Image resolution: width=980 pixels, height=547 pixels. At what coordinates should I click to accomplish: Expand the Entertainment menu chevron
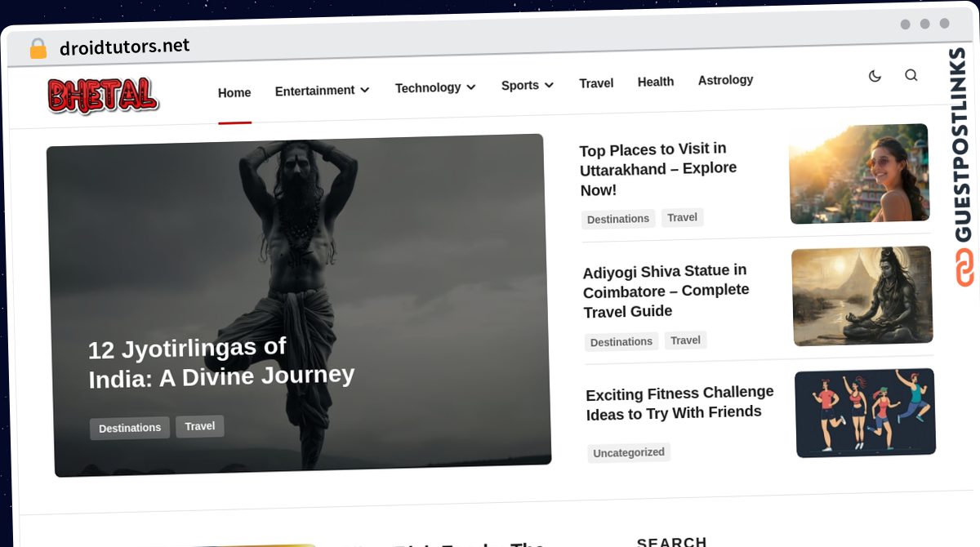[x=365, y=90]
